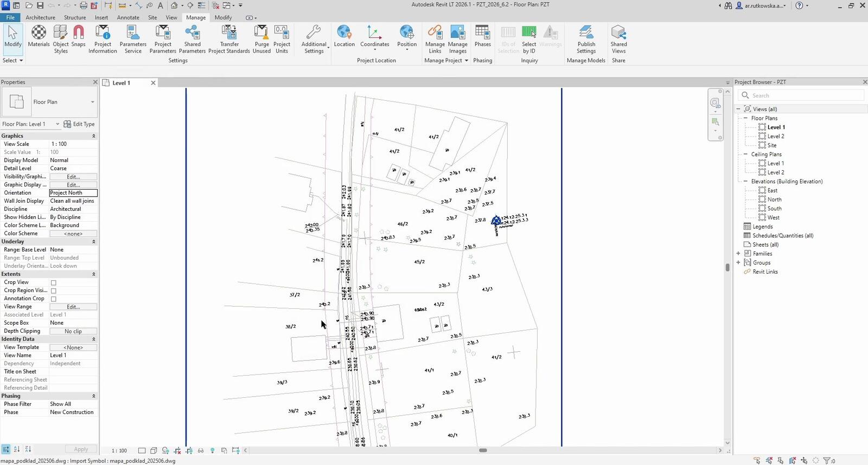Select the Select by ID tool

click(529, 40)
